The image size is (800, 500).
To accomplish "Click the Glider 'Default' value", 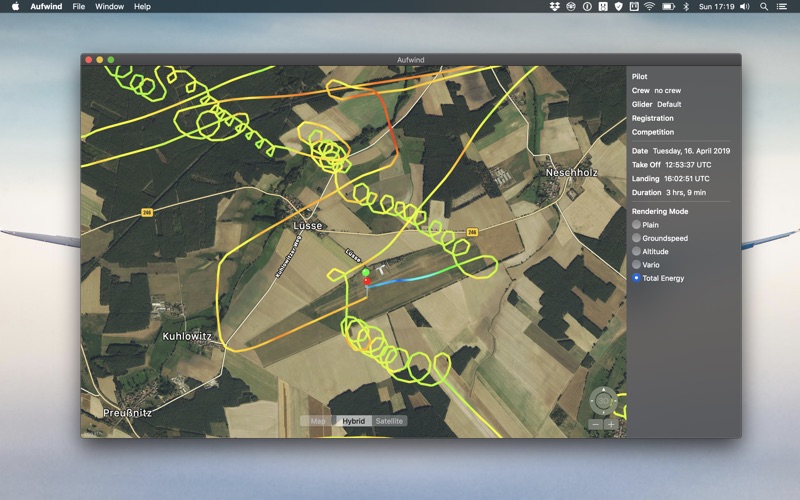I will [669, 104].
